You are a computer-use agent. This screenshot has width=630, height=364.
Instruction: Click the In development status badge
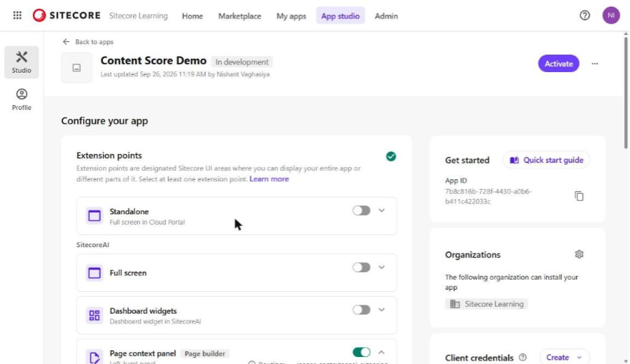[242, 62]
